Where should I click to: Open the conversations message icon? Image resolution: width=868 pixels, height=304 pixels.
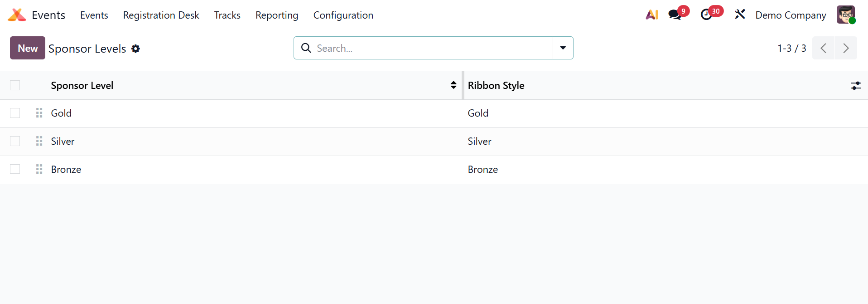(x=675, y=15)
